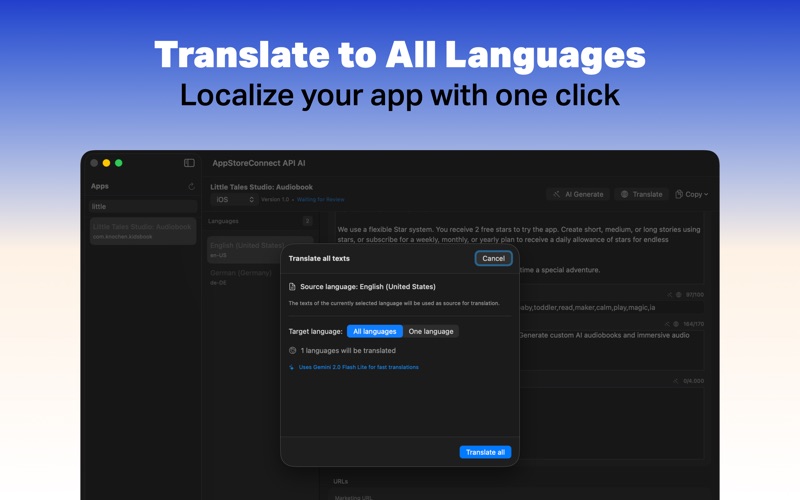Toggle the sidebar panel icon

pyautogui.click(x=189, y=163)
